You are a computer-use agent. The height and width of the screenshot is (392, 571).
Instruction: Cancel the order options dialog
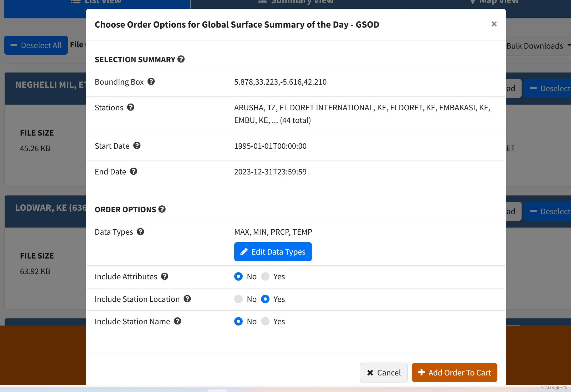[x=384, y=373]
